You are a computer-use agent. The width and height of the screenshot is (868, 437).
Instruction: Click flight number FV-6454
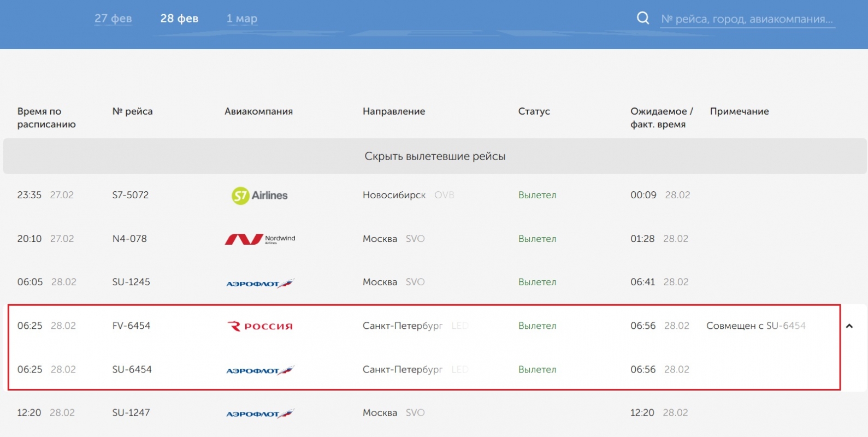[131, 326]
